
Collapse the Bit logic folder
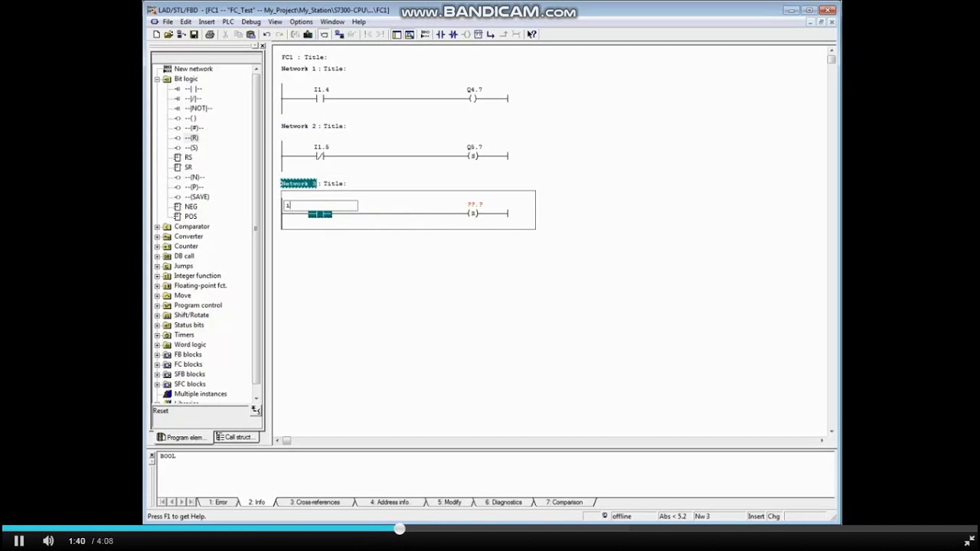[157, 79]
